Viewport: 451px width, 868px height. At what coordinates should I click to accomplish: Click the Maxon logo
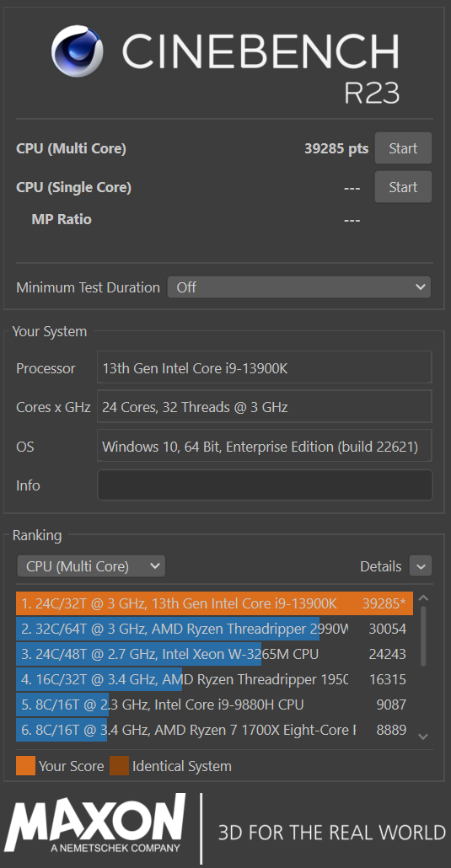point(95,823)
